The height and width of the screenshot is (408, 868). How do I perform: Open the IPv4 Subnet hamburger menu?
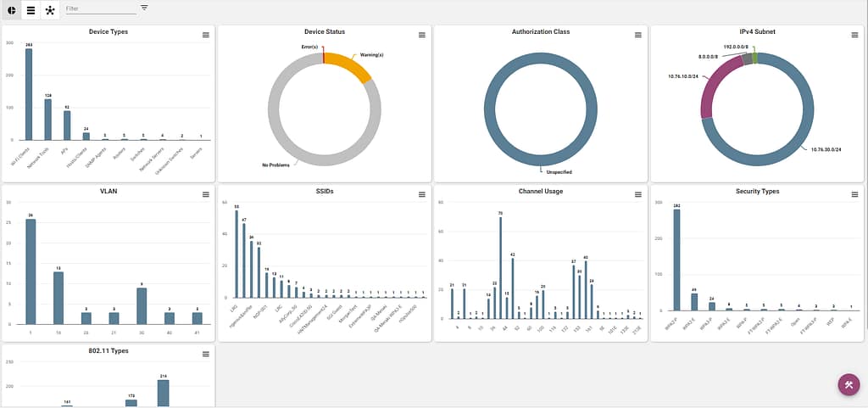(x=855, y=35)
